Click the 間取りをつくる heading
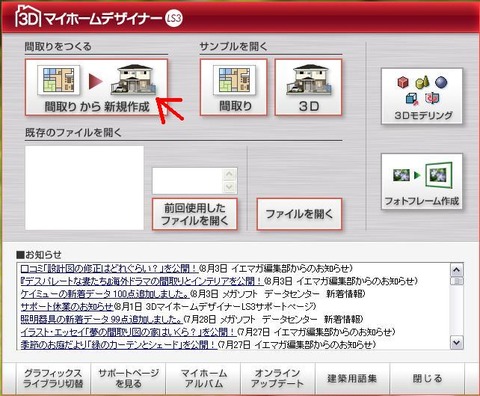This screenshot has width=480, height=396. pos(58,47)
